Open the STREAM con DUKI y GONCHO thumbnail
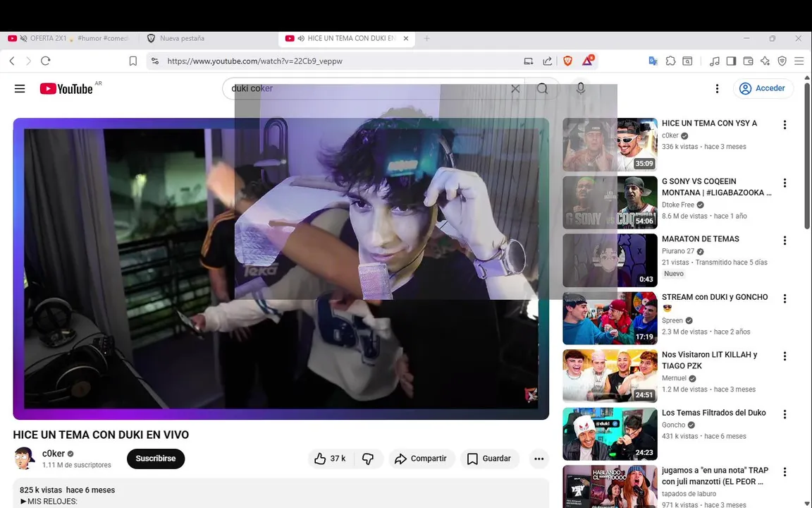Screen dimensions: 812x508 point(610,318)
